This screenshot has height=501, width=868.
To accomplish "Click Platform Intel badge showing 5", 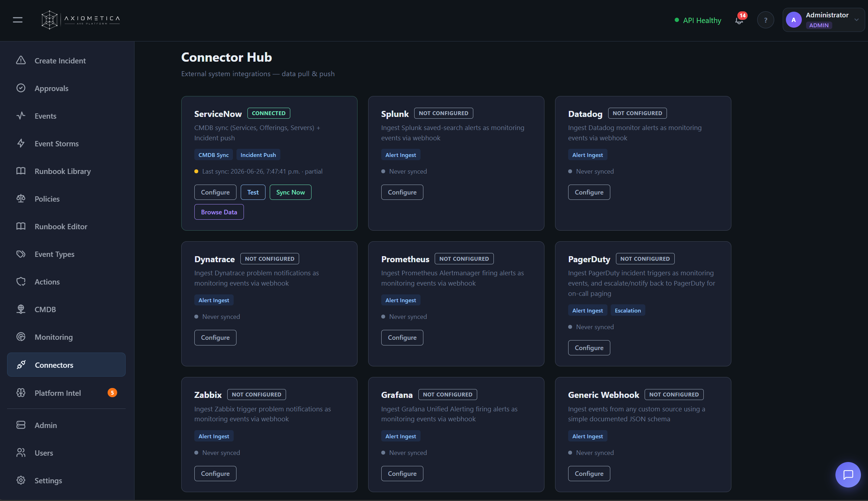I will [112, 393].
